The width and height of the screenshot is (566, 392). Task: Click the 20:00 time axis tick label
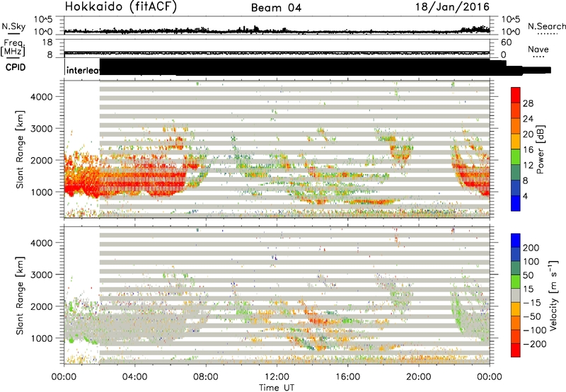pyautogui.click(x=418, y=377)
